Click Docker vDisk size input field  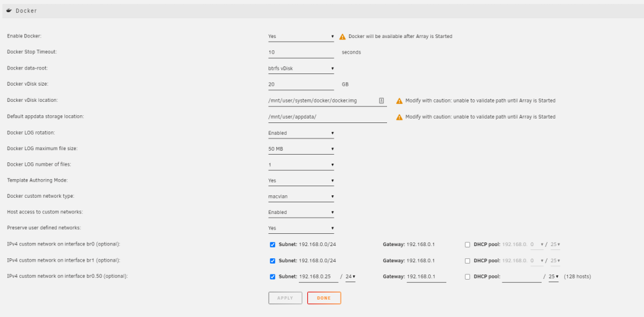301,84
